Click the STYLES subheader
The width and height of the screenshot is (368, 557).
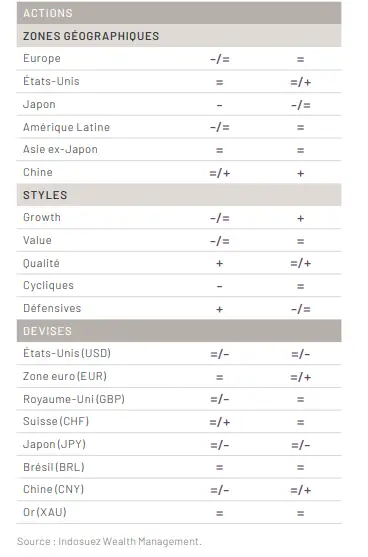click(179, 195)
